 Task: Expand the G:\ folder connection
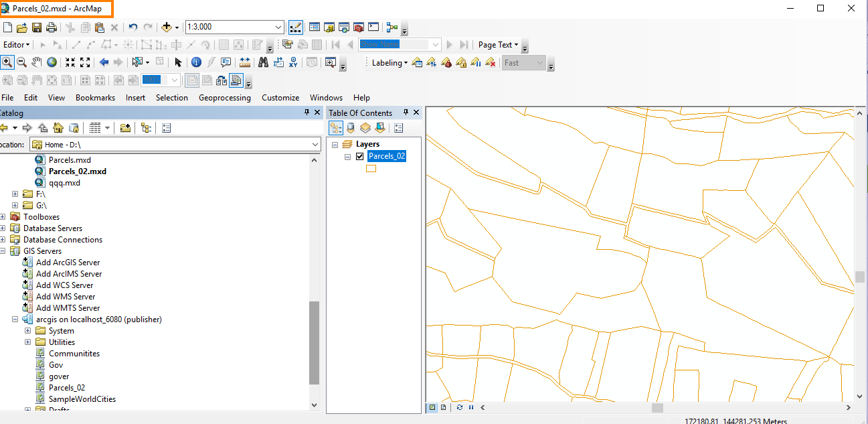tap(15, 206)
